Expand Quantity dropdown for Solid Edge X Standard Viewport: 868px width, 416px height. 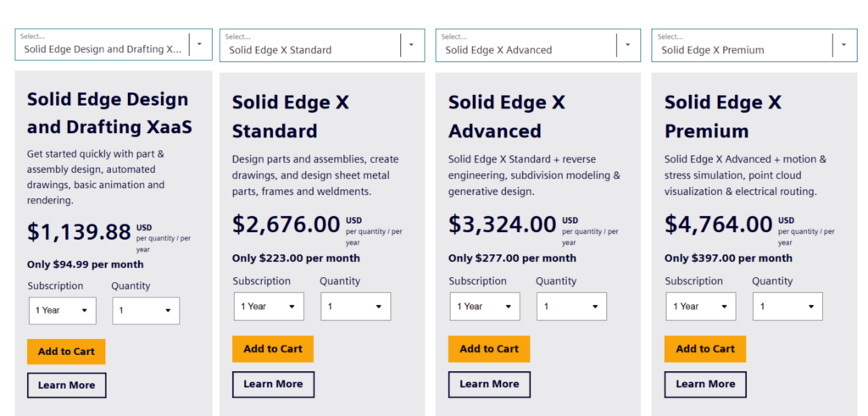click(355, 306)
